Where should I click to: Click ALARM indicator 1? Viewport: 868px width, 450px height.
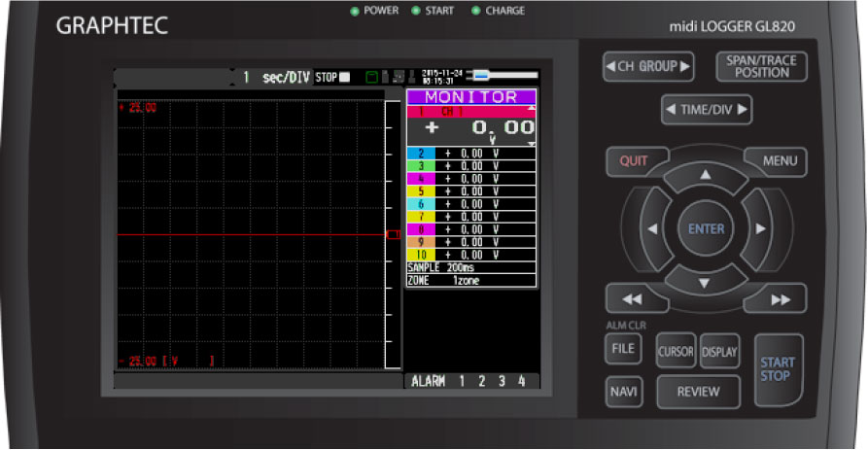pos(463,381)
